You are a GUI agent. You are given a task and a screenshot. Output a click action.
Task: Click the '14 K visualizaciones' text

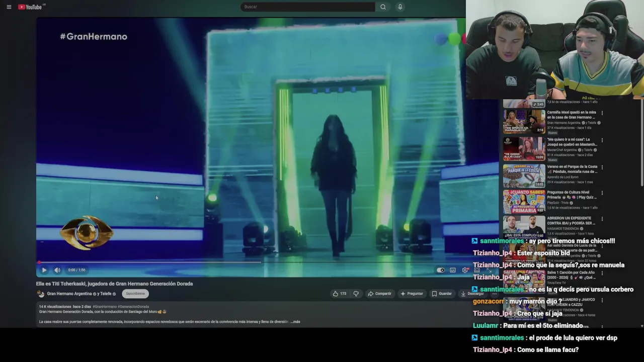pos(55,307)
